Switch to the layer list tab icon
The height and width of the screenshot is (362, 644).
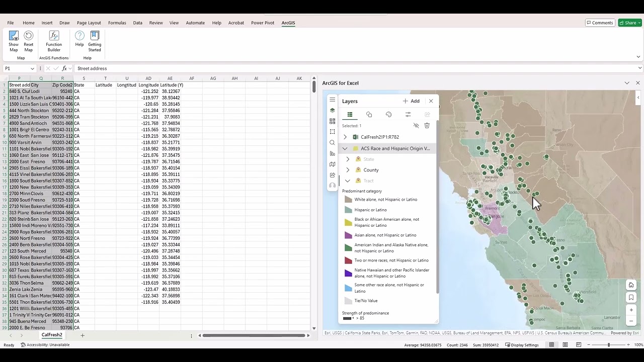tap(350, 115)
